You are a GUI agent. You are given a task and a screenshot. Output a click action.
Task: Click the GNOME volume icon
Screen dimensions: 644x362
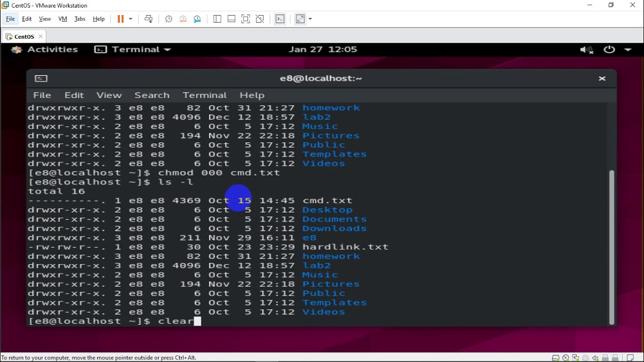click(x=586, y=49)
